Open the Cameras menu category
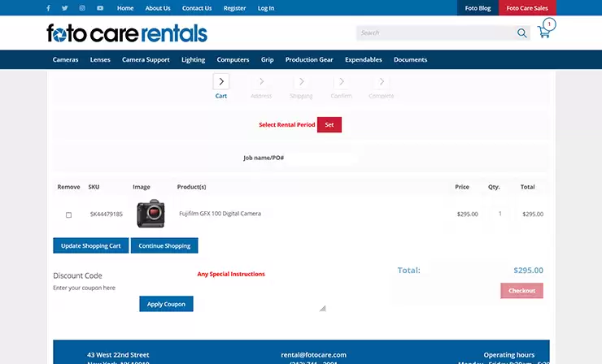Viewport: 602px width, 364px height. coord(65,60)
